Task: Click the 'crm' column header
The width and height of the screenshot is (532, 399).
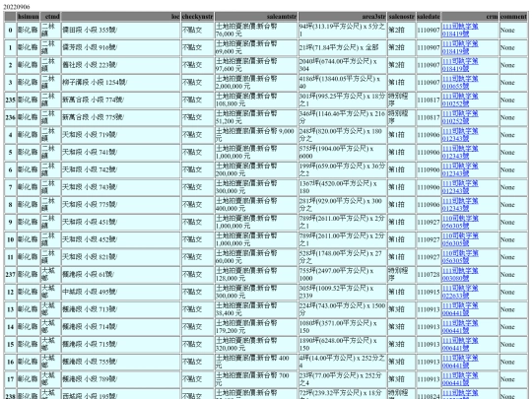Action: [470, 17]
